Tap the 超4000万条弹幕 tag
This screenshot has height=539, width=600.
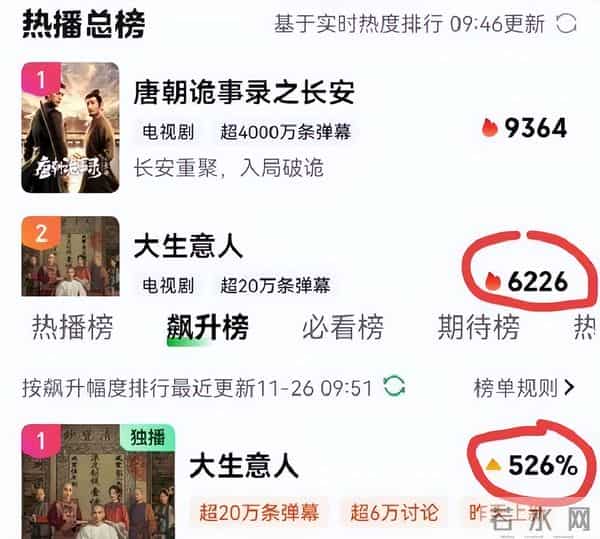(x=285, y=132)
